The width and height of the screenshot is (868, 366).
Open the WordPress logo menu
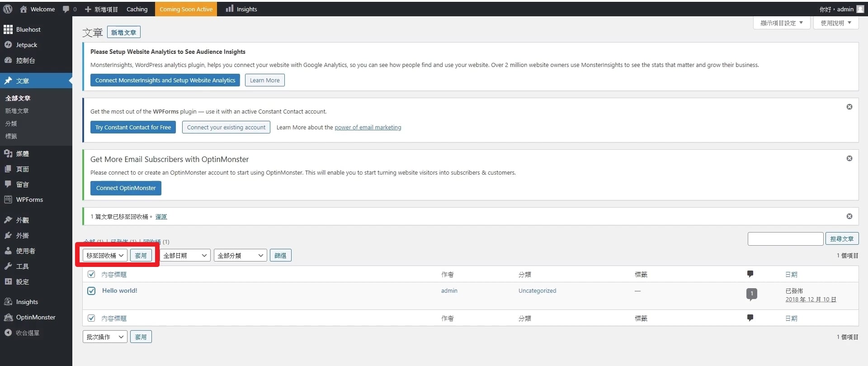8,9
